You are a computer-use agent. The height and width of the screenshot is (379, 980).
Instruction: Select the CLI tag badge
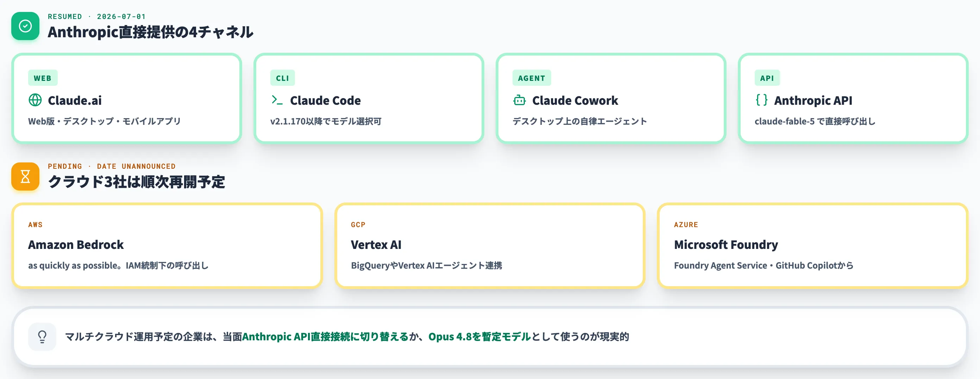(282, 78)
